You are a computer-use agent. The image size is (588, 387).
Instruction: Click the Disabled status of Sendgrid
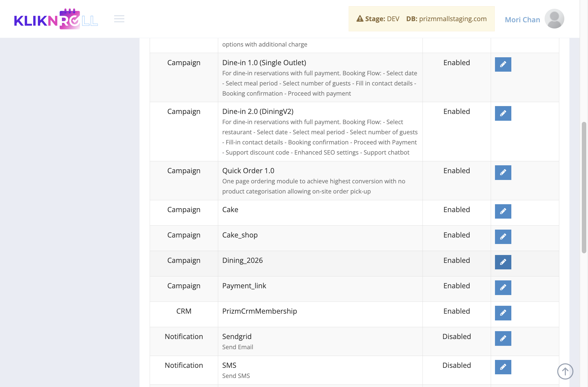tap(457, 337)
